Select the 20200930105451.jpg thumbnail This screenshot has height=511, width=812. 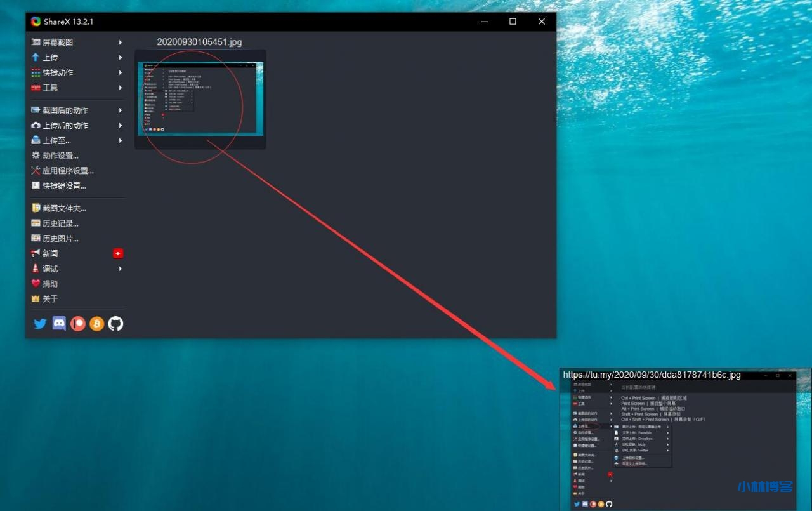pyautogui.click(x=200, y=98)
